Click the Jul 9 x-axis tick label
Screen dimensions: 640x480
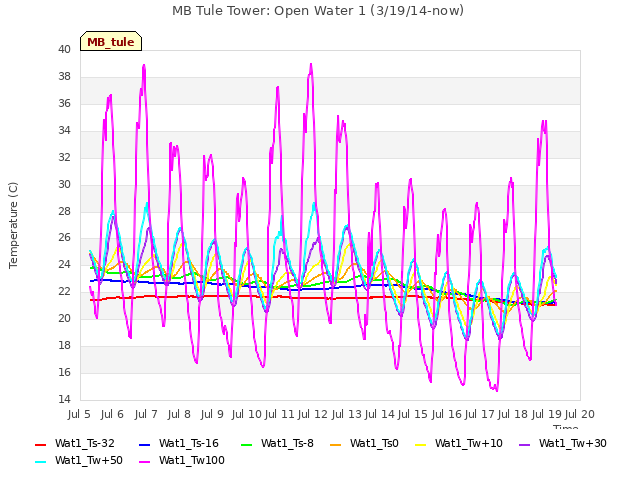pos(212,415)
